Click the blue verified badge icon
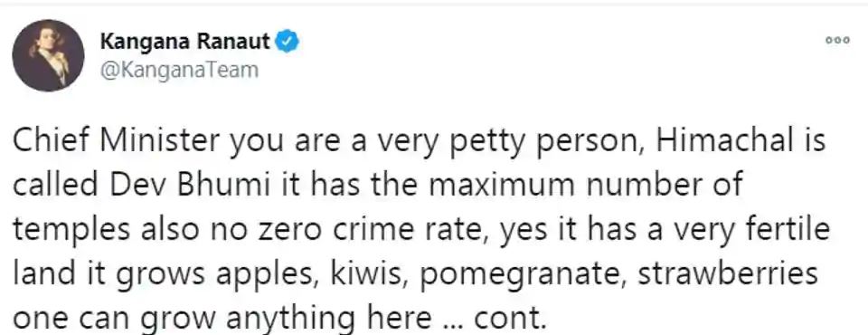 (x=288, y=41)
